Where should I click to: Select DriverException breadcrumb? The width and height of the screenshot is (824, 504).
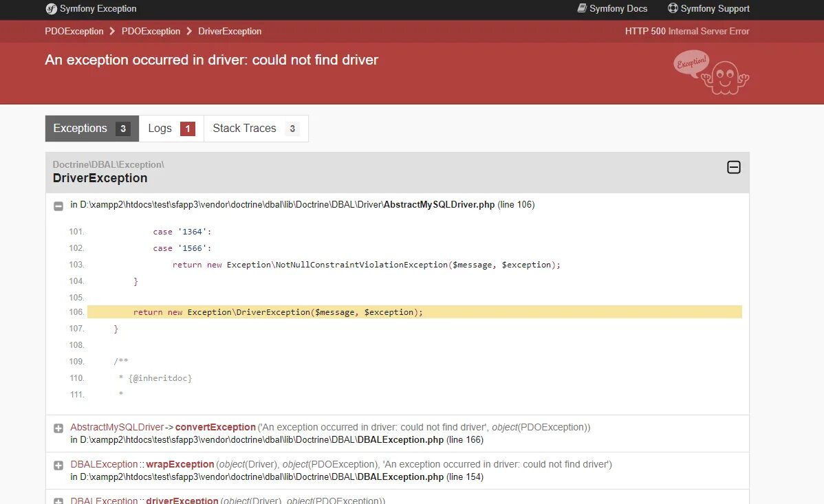(230, 31)
